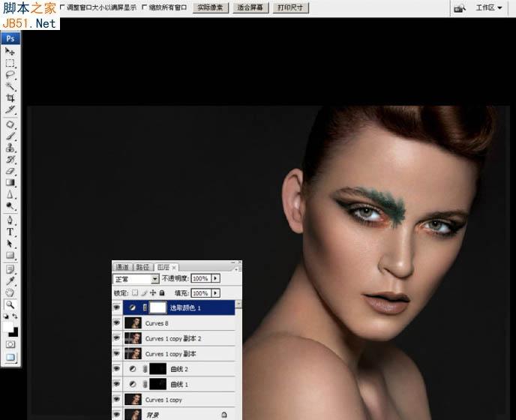Hide the Curves 1 copy layer
The width and height of the screenshot is (516, 420).
[x=117, y=399]
